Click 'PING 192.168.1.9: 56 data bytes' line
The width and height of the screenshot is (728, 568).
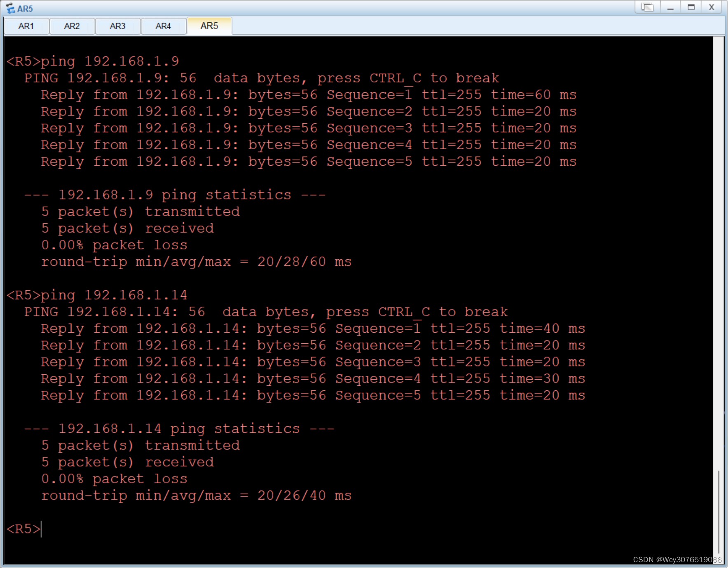262,78
